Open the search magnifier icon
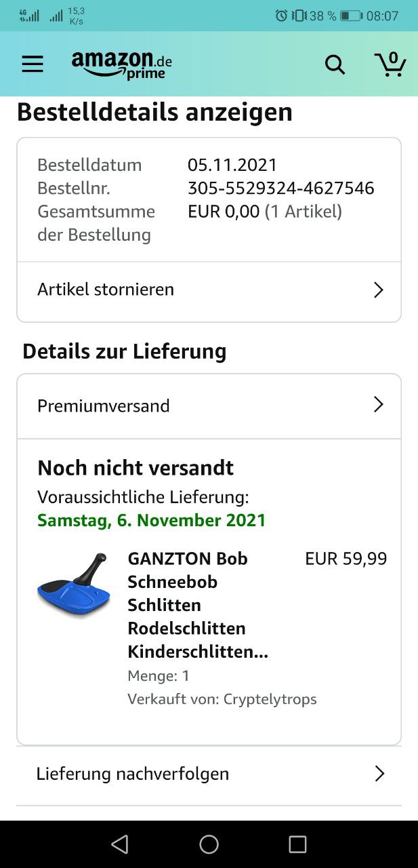This screenshot has width=418, height=868. 335,64
